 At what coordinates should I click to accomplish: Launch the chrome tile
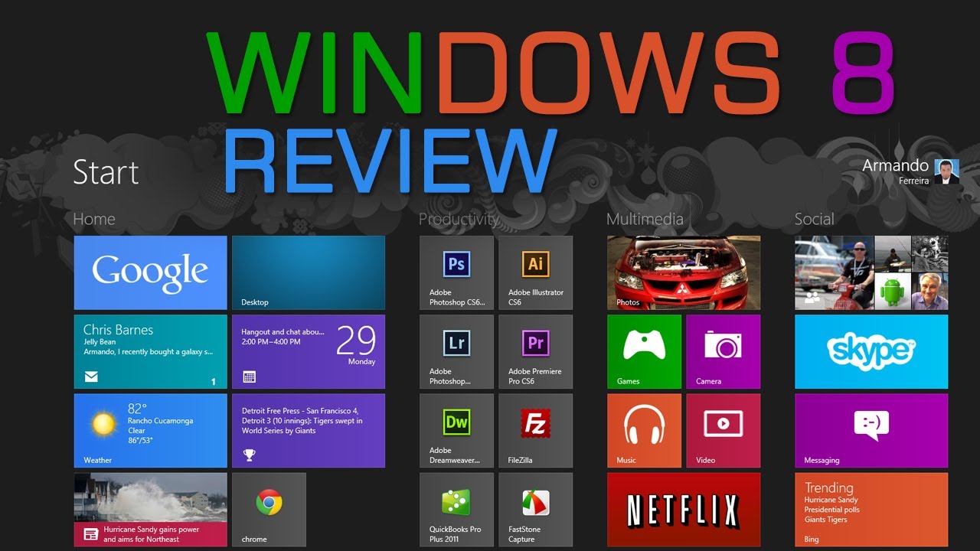pyautogui.click(x=269, y=510)
